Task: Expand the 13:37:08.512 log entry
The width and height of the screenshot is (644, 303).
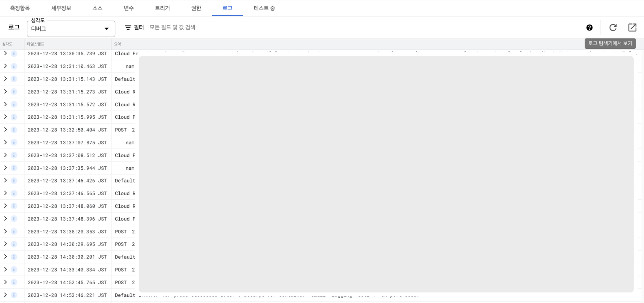Action: coord(5,155)
